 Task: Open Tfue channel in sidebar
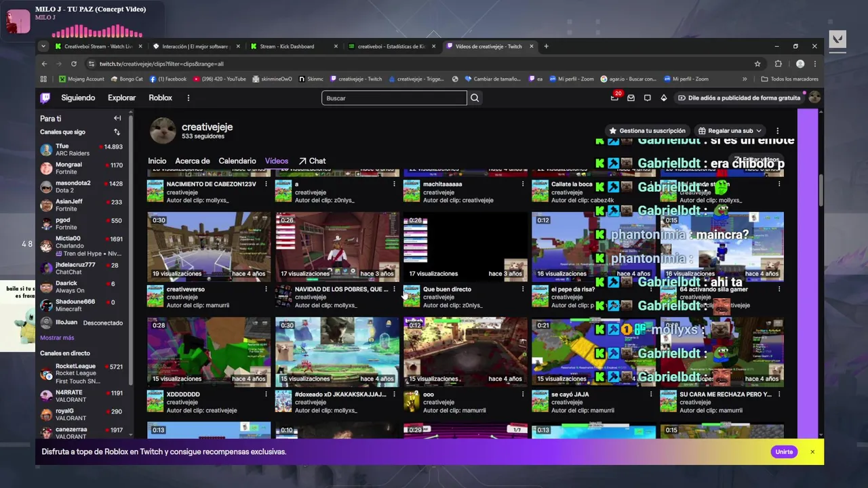point(81,150)
